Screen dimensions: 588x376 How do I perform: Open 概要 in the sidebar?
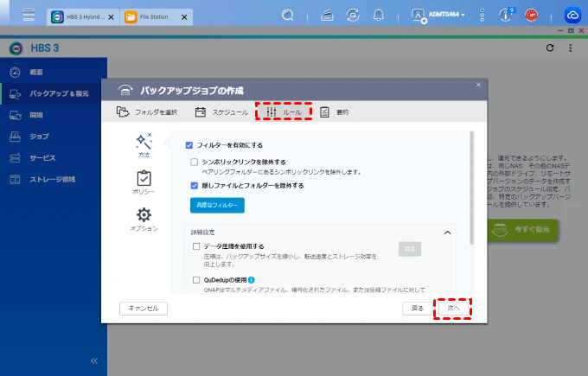54,73
